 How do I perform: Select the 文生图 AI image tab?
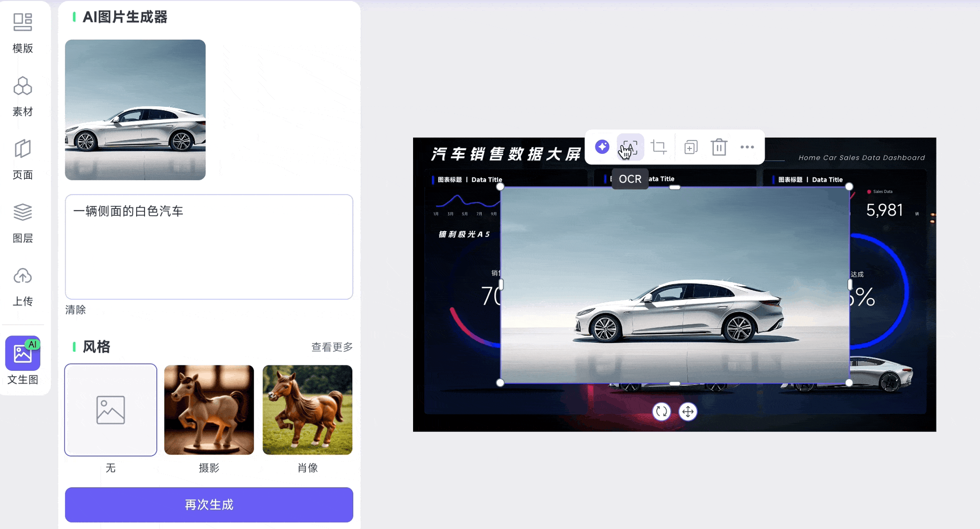(23, 360)
